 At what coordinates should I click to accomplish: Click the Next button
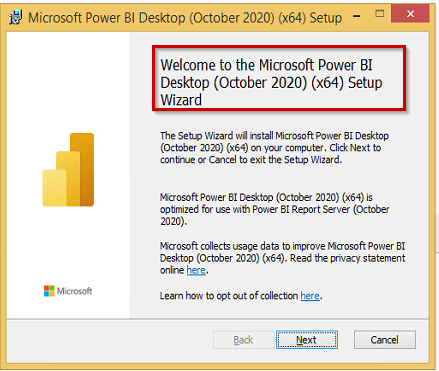tap(307, 340)
